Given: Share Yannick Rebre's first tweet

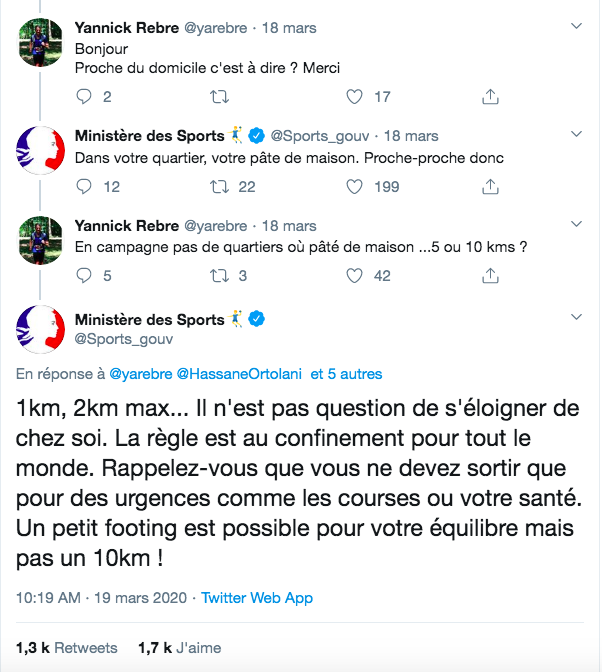Looking at the screenshot, I should [x=490, y=97].
